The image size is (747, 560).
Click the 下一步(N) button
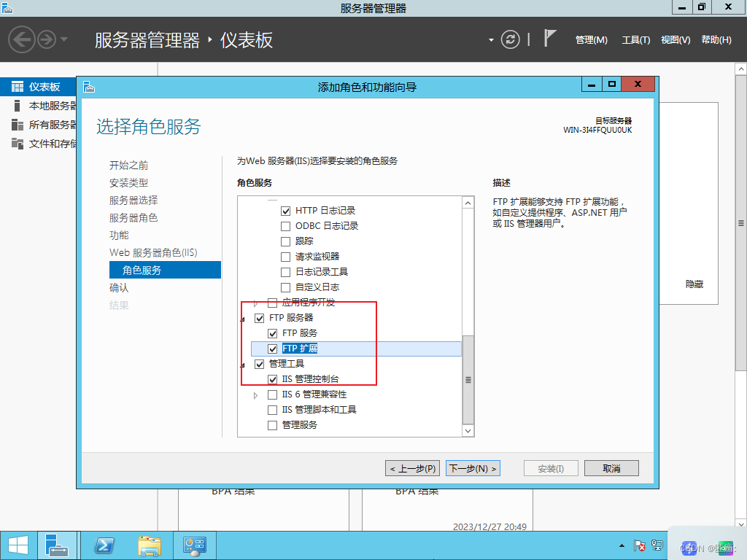click(473, 469)
